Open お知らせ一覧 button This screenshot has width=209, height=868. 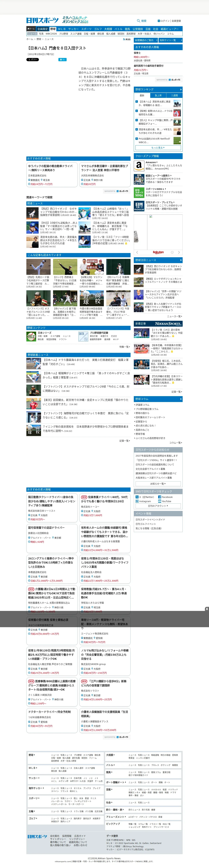point(158,484)
